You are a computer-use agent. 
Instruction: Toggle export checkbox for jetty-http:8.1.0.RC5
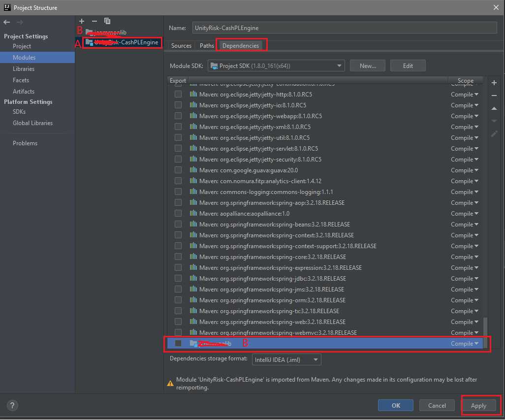coord(178,95)
